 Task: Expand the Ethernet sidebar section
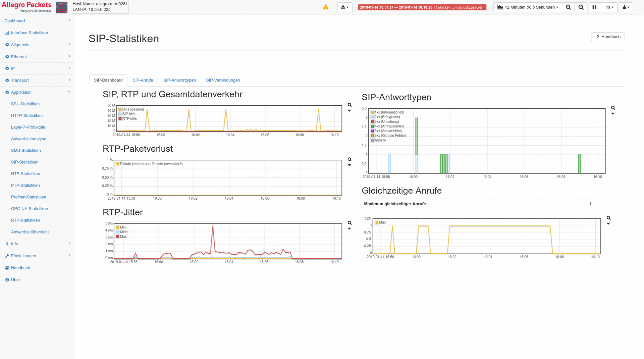(x=37, y=57)
